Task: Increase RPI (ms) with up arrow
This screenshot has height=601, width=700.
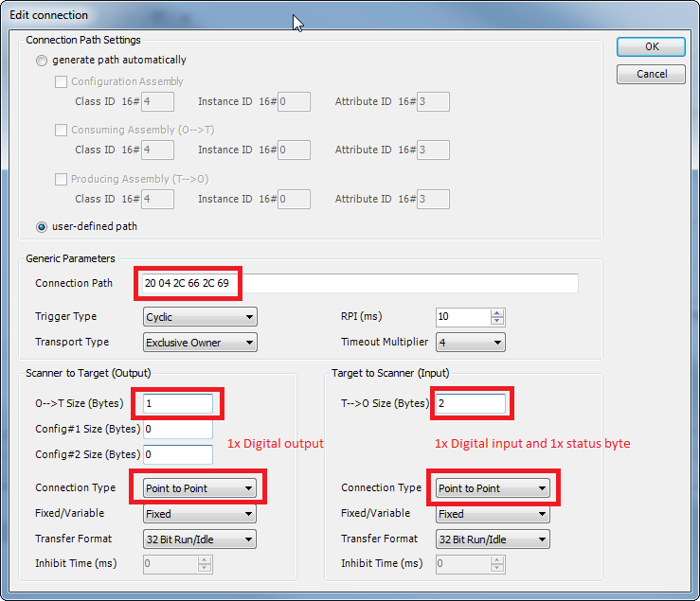Action: click(x=498, y=313)
